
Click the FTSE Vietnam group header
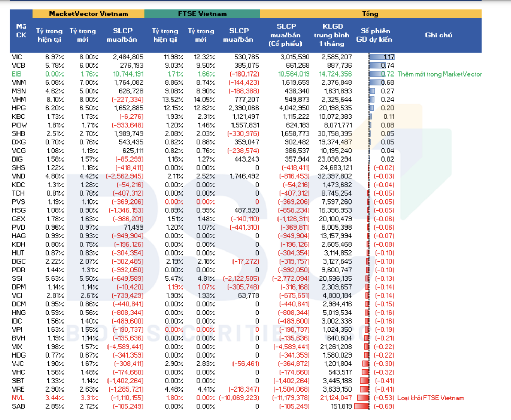tap(202, 14)
